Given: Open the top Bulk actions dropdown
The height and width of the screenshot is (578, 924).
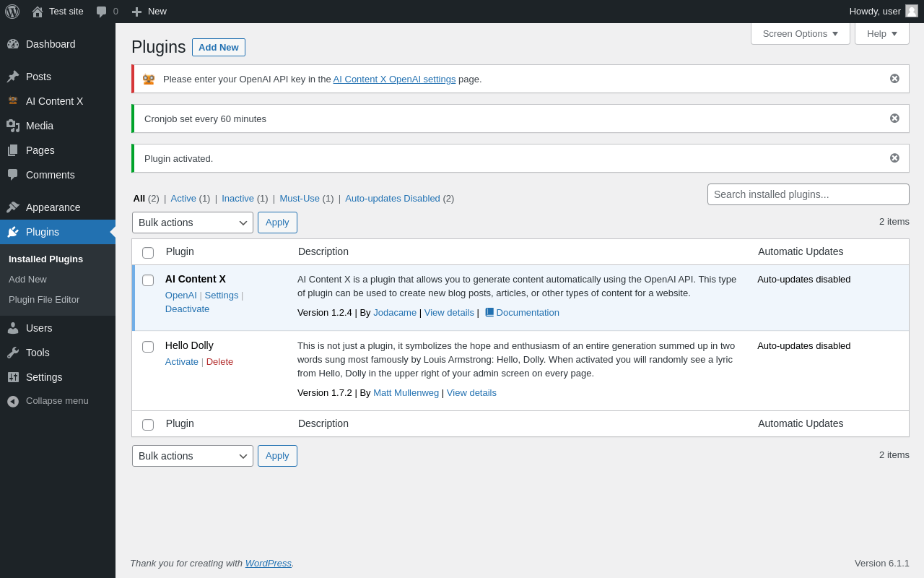Looking at the screenshot, I should 193,223.
